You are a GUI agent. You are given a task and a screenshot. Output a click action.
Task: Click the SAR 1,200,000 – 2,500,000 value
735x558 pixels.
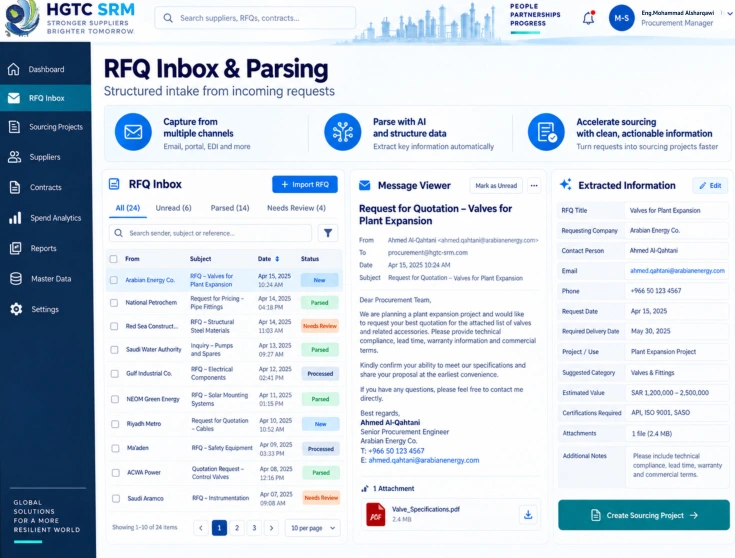pyautogui.click(x=670, y=393)
